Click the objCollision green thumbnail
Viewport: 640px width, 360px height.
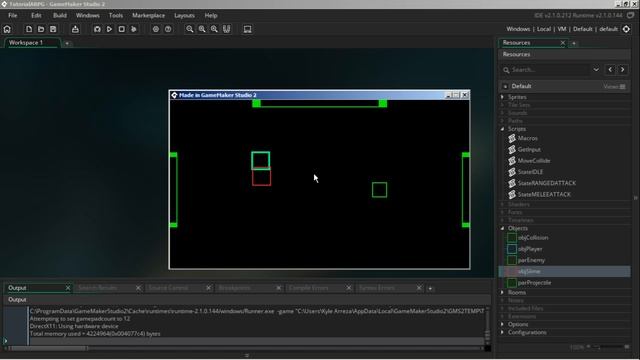512,238
